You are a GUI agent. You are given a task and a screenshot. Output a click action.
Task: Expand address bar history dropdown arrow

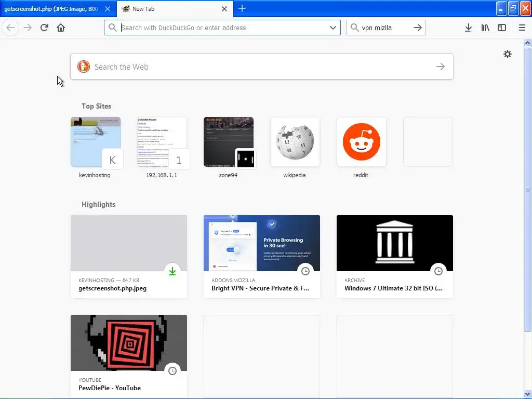pyautogui.click(x=333, y=28)
